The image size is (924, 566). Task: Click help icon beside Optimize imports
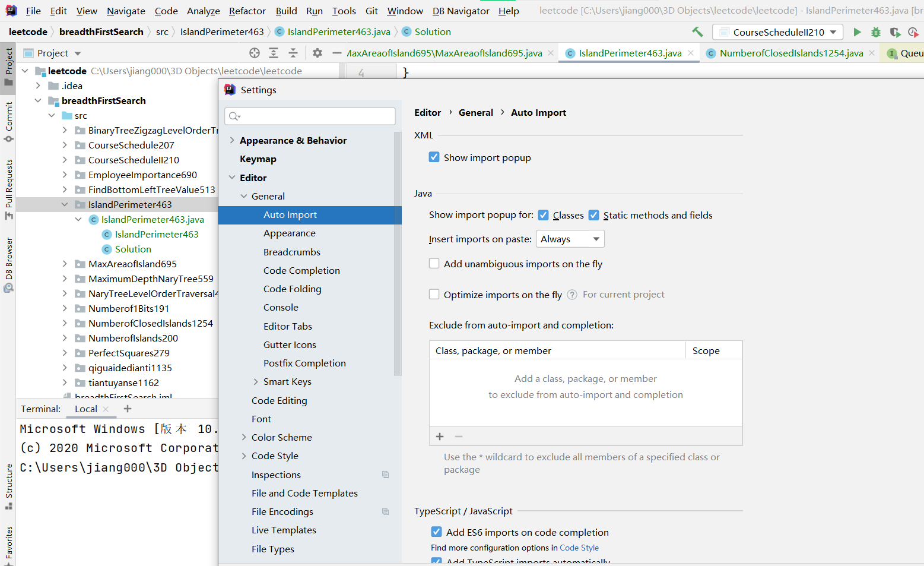(x=572, y=295)
